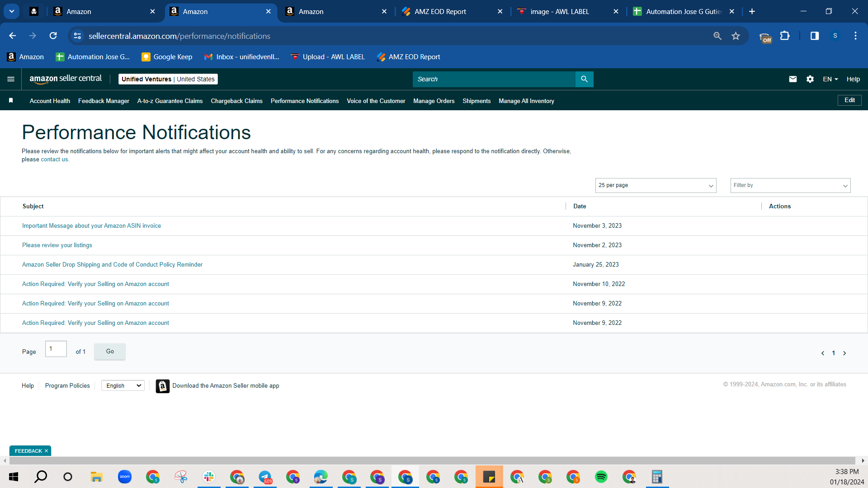Open Shipments menu item
The width and height of the screenshot is (868, 488).
point(476,101)
